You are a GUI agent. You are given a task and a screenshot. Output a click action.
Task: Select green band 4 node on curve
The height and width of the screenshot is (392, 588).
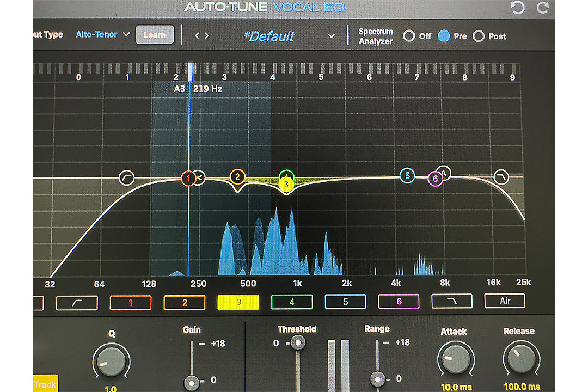point(286,174)
